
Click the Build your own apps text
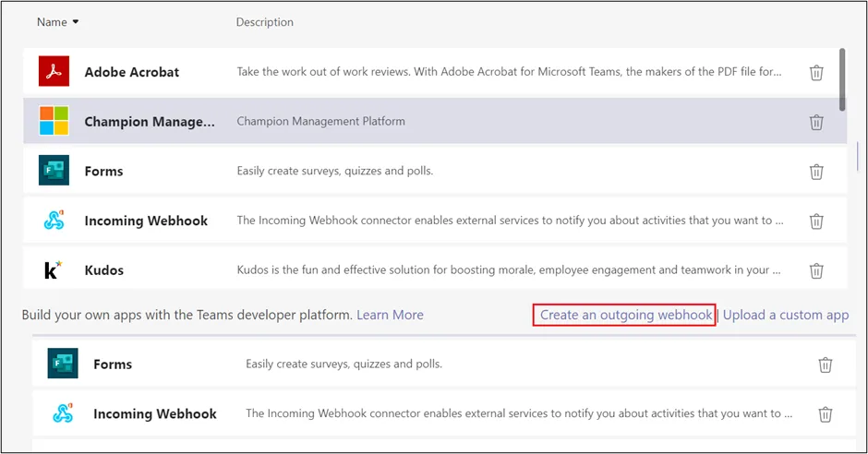187,315
